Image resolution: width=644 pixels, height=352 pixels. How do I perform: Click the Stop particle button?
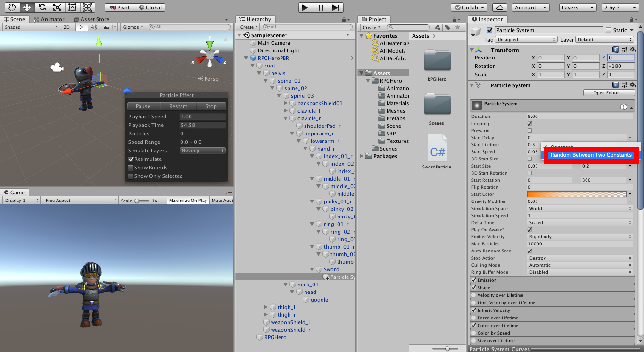coord(211,106)
